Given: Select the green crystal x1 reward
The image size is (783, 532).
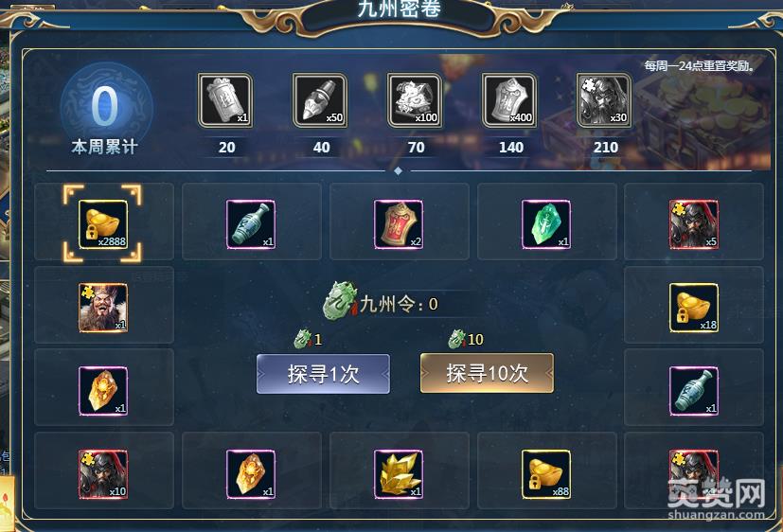Looking at the screenshot, I should click(545, 224).
